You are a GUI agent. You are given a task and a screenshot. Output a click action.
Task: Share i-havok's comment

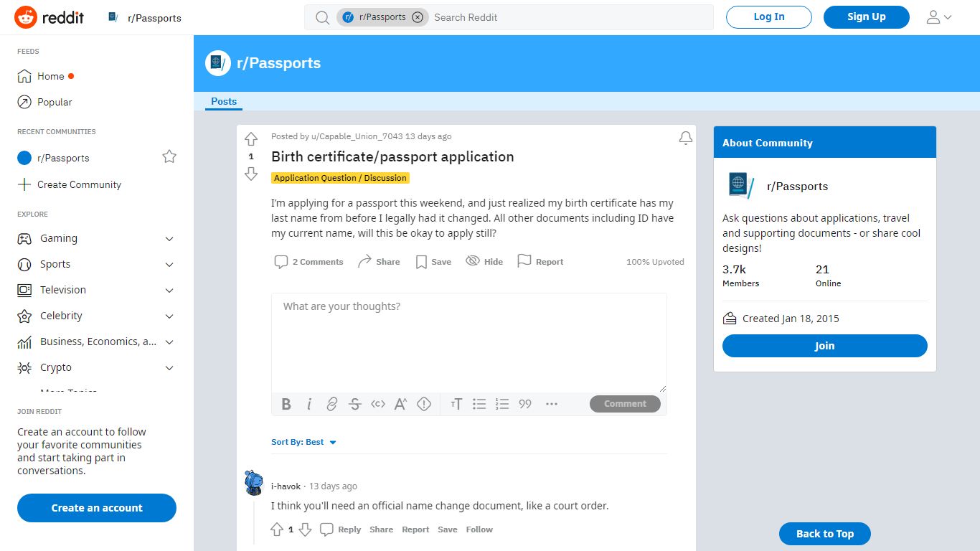coord(382,529)
